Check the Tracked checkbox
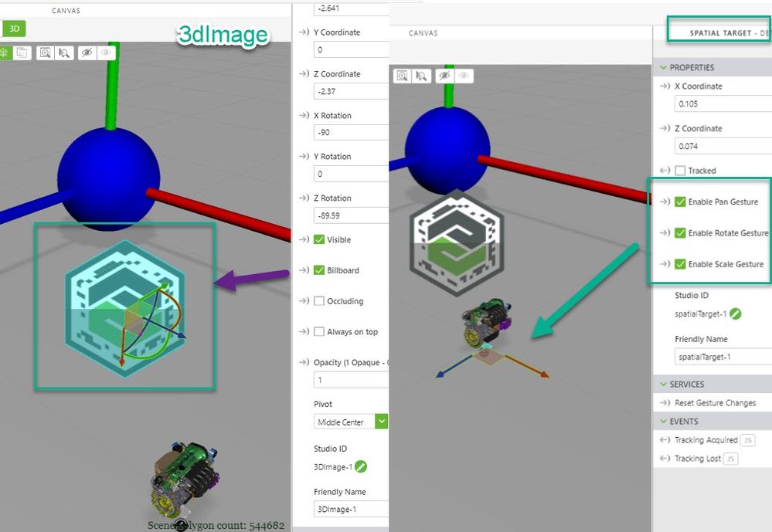Screen dimensions: 772x532 pyautogui.click(x=680, y=171)
